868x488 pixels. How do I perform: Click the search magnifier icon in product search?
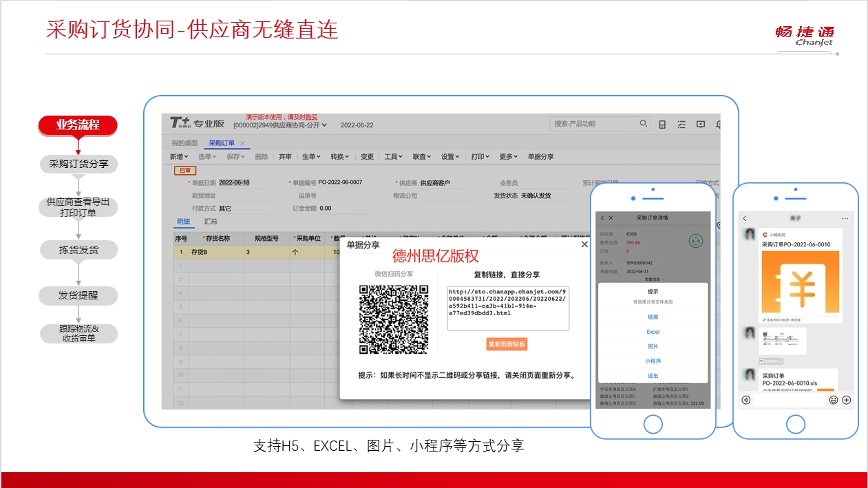pyautogui.click(x=644, y=124)
